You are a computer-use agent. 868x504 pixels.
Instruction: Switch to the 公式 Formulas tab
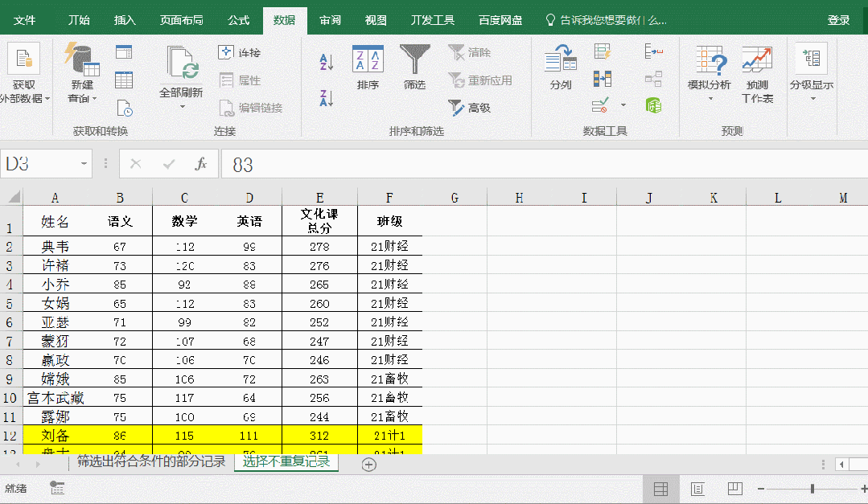coord(239,20)
